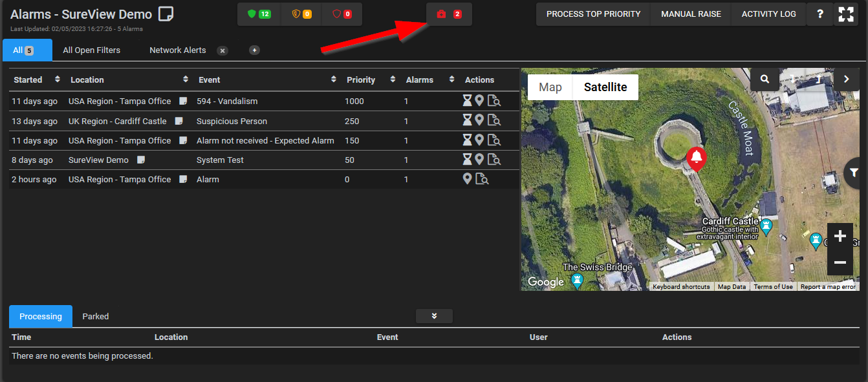The width and height of the screenshot is (868, 382).
Task: Click map pin icon for Suspicious Person
Action: pyautogui.click(x=479, y=120)
